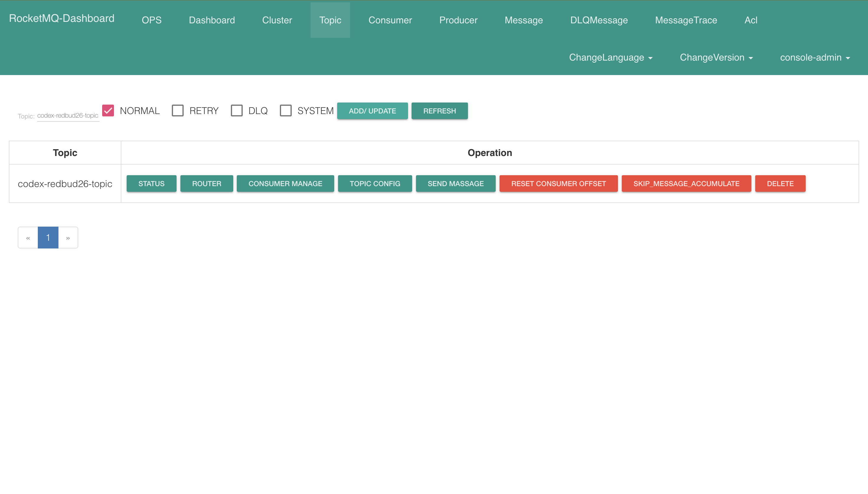868x494 pixels.
Task: Click the Operation column header
Action: tap(490, 153)
